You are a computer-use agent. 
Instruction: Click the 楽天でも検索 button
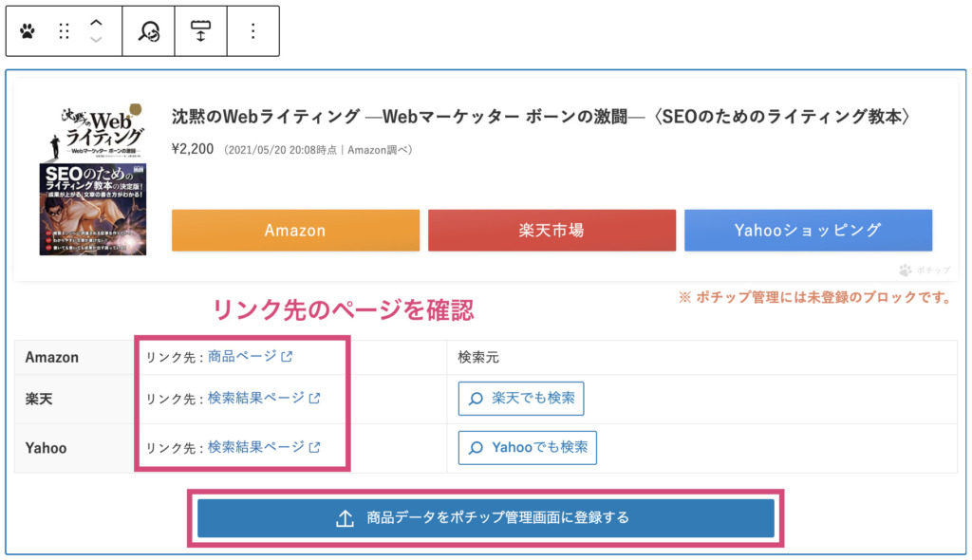[x=521, y=398]
